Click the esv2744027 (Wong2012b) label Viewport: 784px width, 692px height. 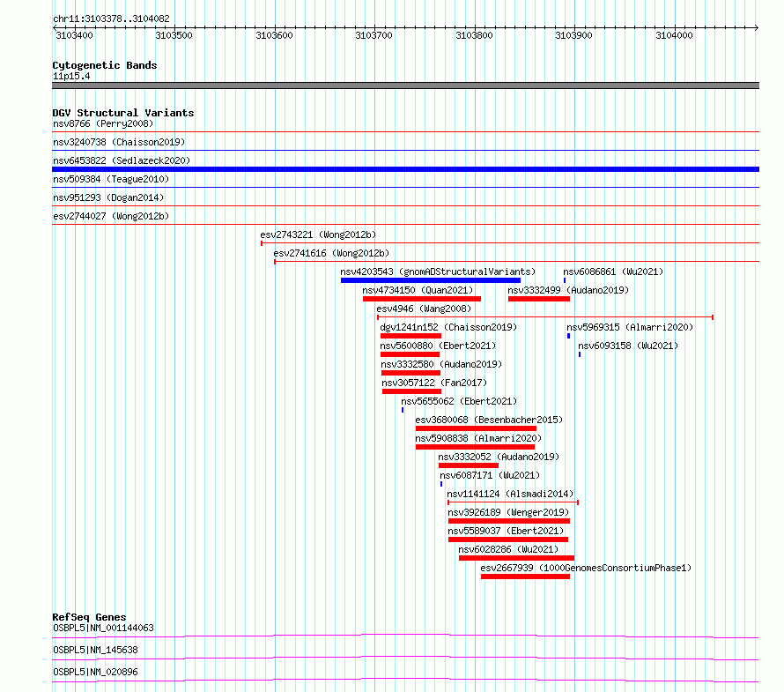(111, 216)
